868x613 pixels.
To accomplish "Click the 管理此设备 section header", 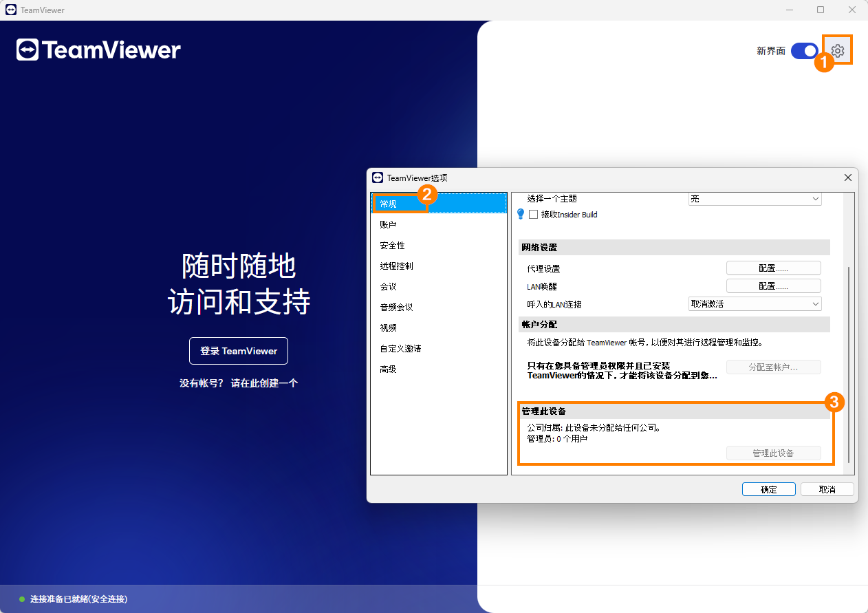I will click(x=674, y=411).
